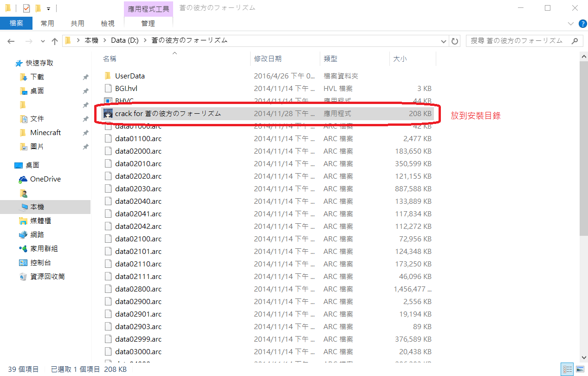Open the address bar history dropdown
The width and height of the screenshot is (588, 376).
[444, 41]
